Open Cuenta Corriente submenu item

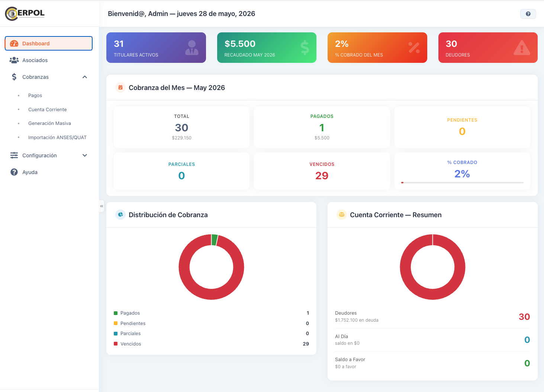(48, 110)
